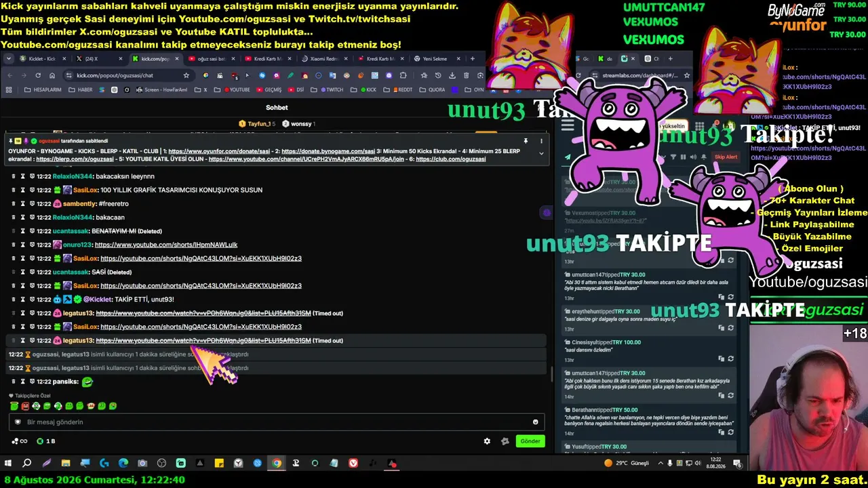
Task: Click the @Kicklet username in chat
Action: click(x=98, y=300)
